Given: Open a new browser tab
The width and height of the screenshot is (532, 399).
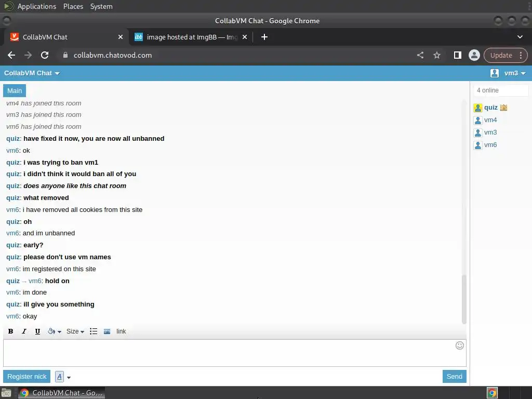Looking at the screenshot, I should [264, 37].
